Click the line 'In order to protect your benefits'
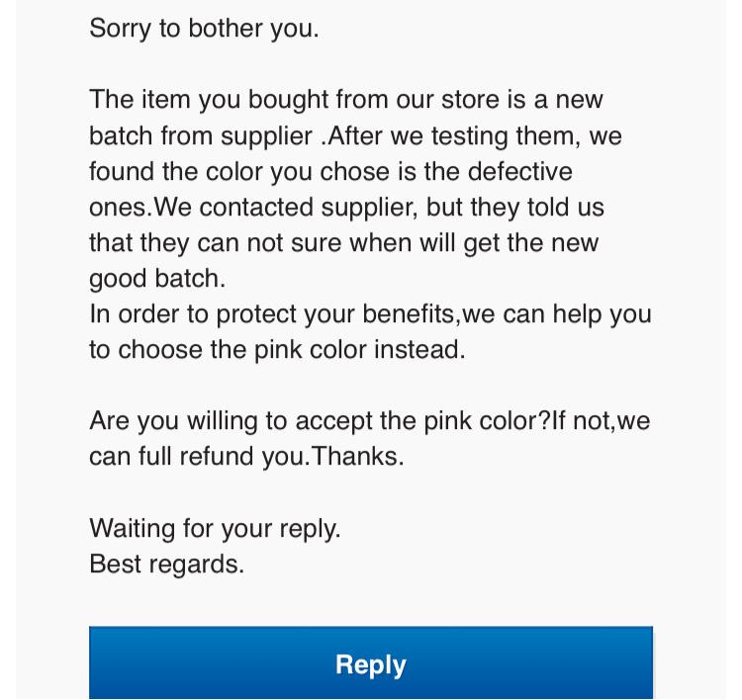Screen dimensions: 742x700 tap(371, 314)
